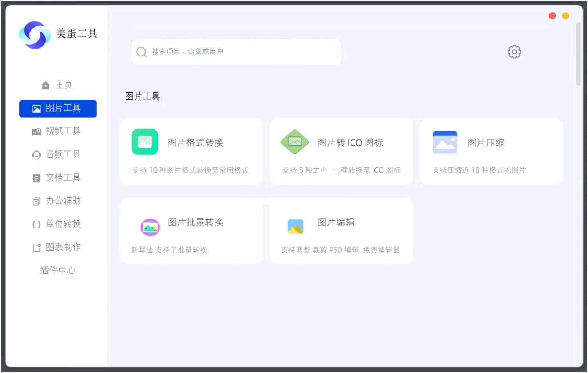Open the 图片压缩 (image compression) tool icon
The image size is (588, 373).
tap(445, 141)
